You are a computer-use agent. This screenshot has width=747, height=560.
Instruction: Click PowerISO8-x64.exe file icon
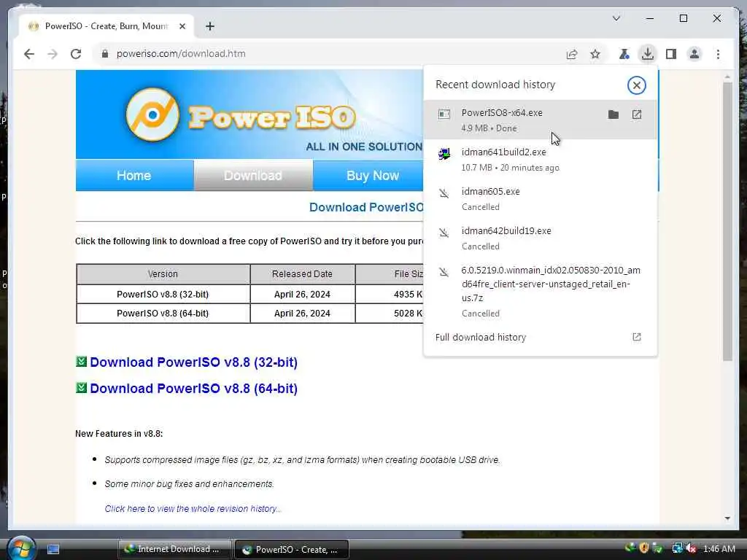click(x=444, y=114)
